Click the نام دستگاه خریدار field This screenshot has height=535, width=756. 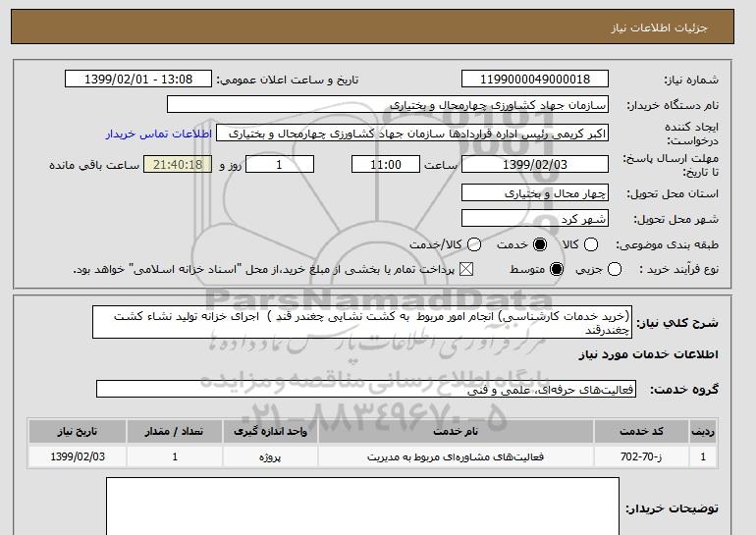pyautogui.click(x=388, y=105)
